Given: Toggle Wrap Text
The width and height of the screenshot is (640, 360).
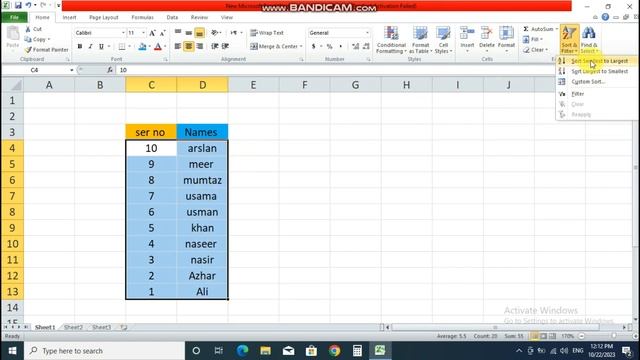Looking at the screenshot, I should click(267, 33).
